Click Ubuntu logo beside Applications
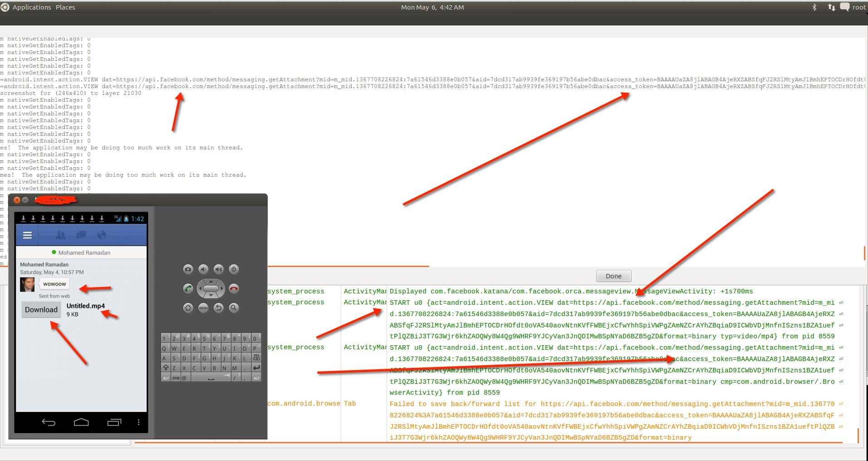Screen dimensions: 868x461 tap(5, 7)
